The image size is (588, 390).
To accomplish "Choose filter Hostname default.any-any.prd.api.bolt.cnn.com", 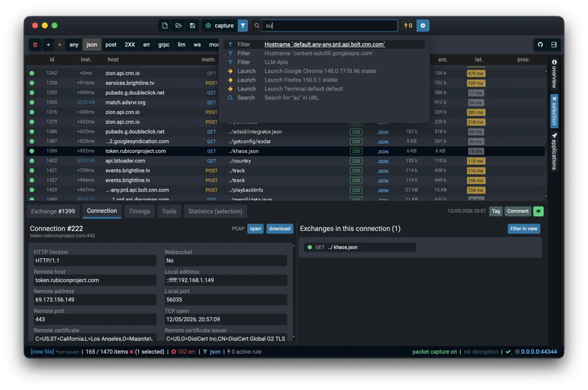I will point(324,45).
